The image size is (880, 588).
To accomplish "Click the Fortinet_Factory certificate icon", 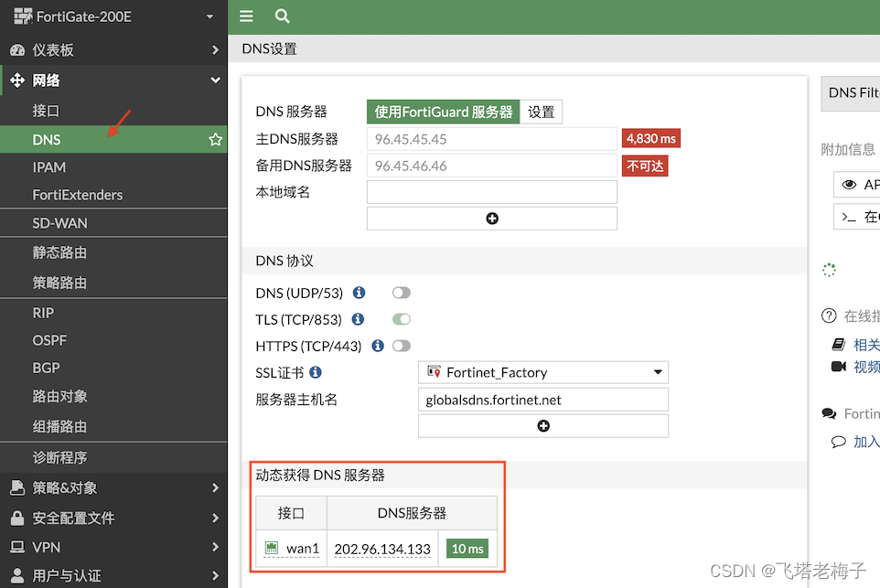I will (434, 372).
